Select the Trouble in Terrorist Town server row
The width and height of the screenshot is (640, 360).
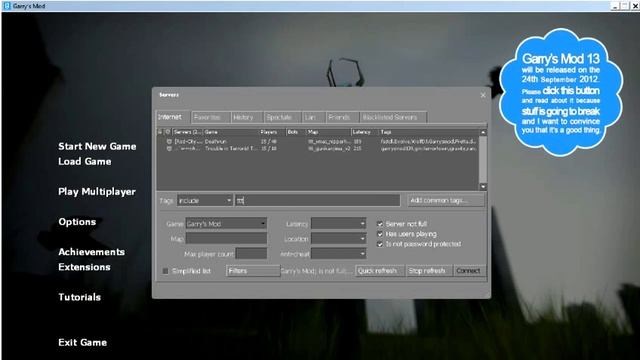point(318,149)
